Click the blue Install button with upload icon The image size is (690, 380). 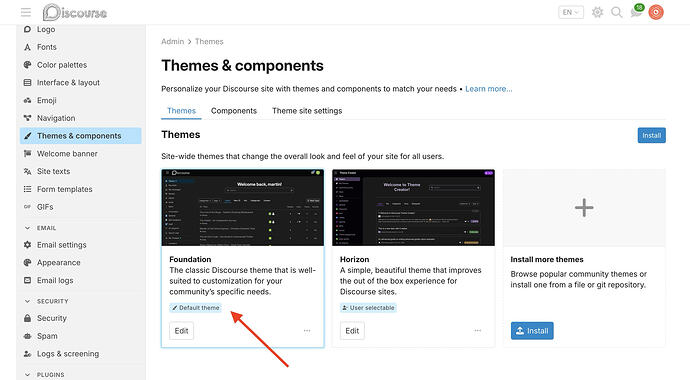[x=532, y=331]
